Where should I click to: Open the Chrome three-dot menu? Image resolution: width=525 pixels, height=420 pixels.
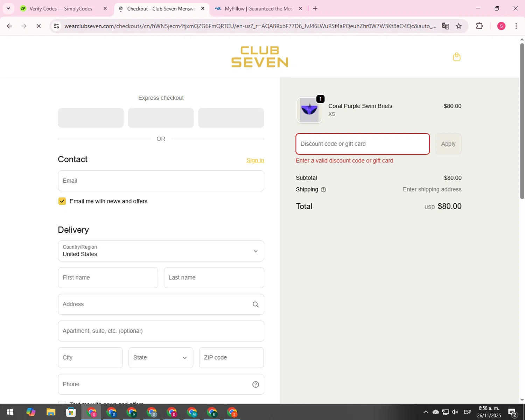click(x=516, y=26)
